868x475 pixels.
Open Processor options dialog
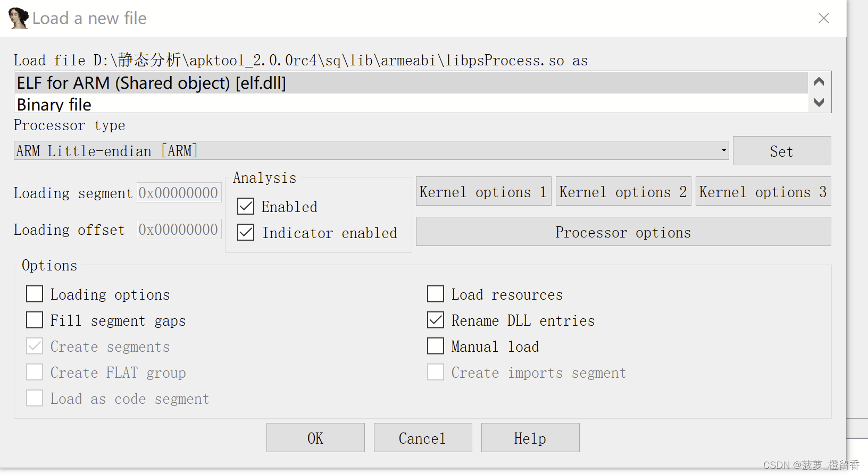coord(623,232)
